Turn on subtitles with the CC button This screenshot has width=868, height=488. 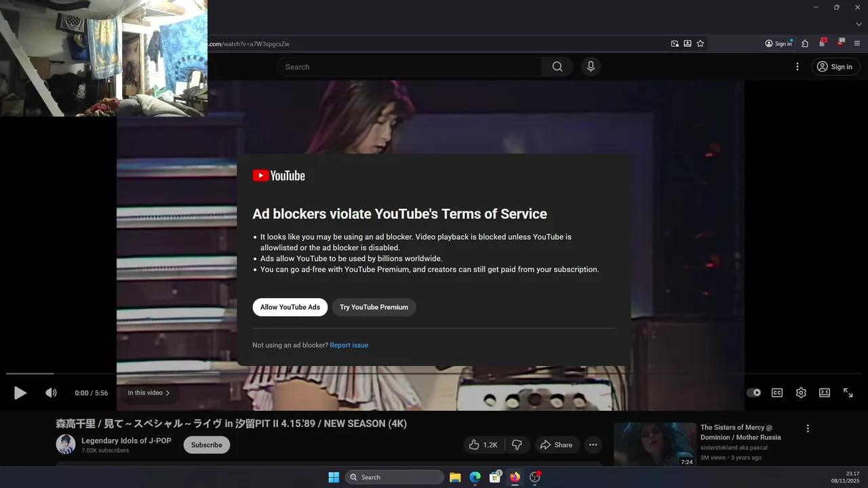click(x=777, y=392)
